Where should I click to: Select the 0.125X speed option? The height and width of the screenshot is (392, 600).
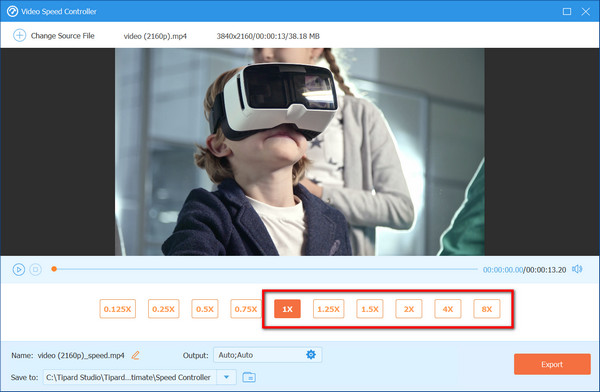(x=117, y=309)
